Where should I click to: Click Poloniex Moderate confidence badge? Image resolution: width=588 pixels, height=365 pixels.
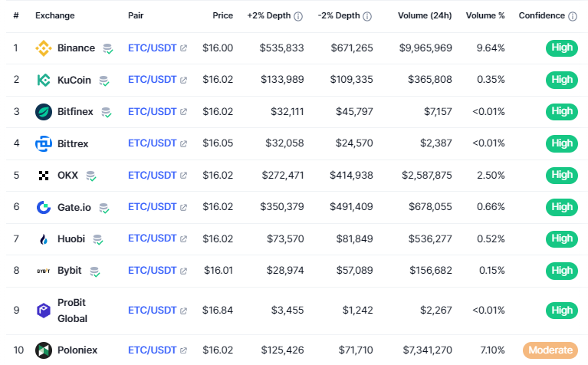[549, 350]
